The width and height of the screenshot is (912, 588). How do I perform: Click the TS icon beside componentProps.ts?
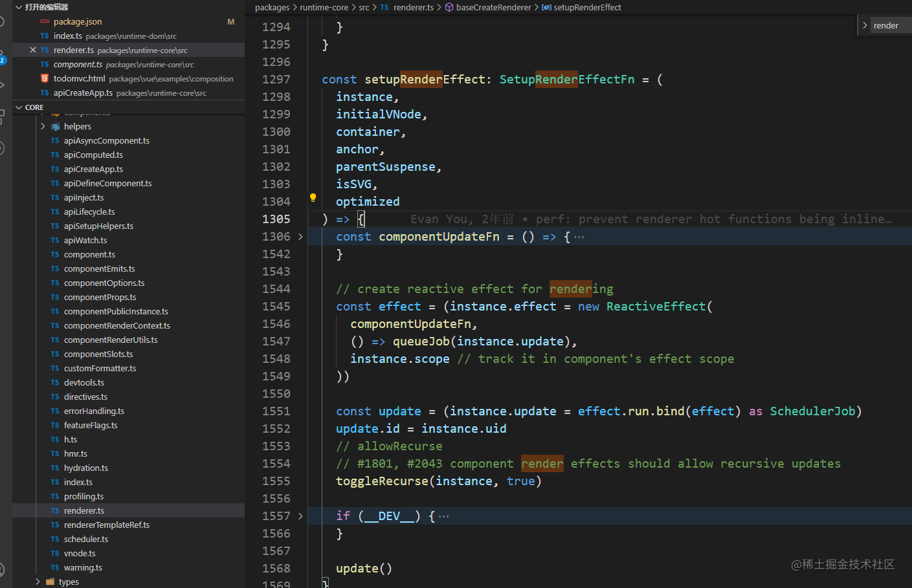55,298
